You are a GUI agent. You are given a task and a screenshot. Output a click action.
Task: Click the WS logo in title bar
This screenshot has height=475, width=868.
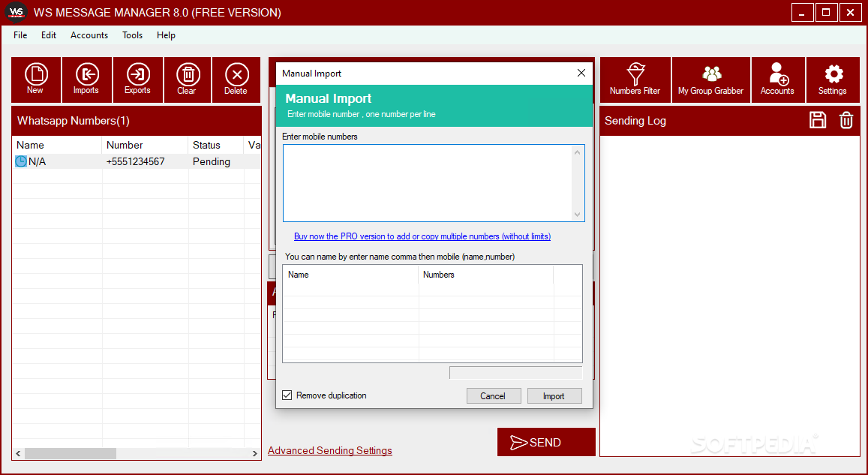(16, 11)
